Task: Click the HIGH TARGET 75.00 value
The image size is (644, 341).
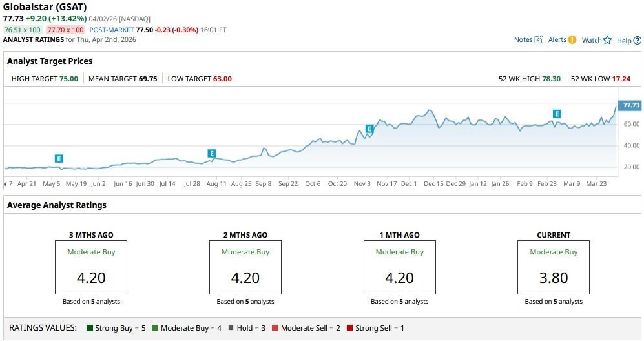Action: pos(68,79)
